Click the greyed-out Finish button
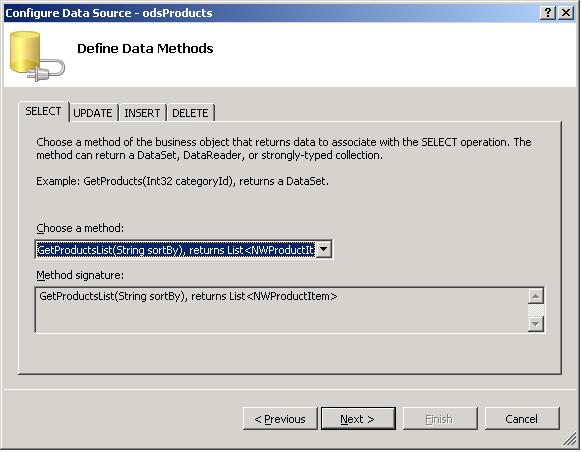 point(440,419)
